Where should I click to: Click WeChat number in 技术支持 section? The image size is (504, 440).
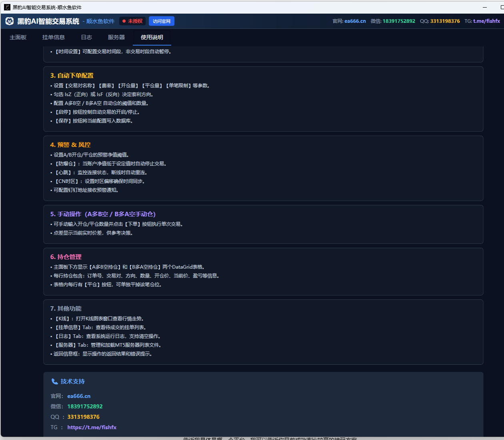85,406
